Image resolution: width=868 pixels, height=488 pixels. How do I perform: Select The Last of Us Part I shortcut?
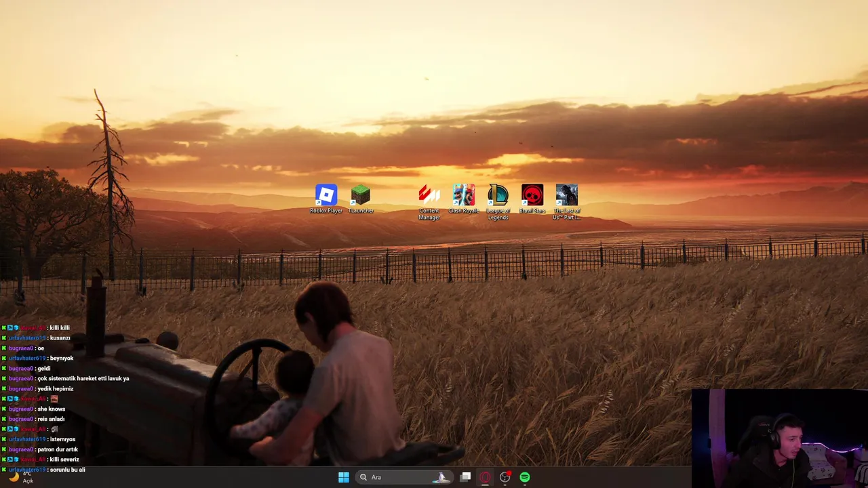pos(567,202)
